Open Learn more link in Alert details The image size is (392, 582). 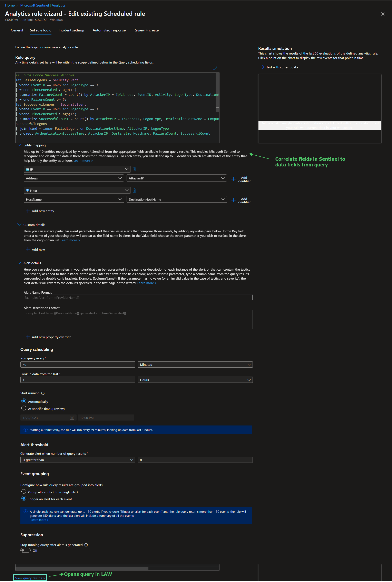pyautogui.click(x=147, y=283)
